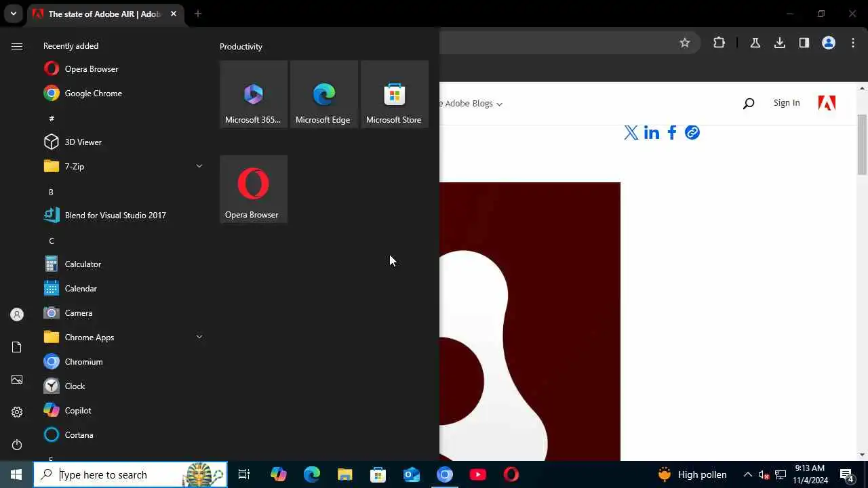Viewport: 868px width, 488px height.
Task: Open High pollen weather widget
Action: coord(692,474)
